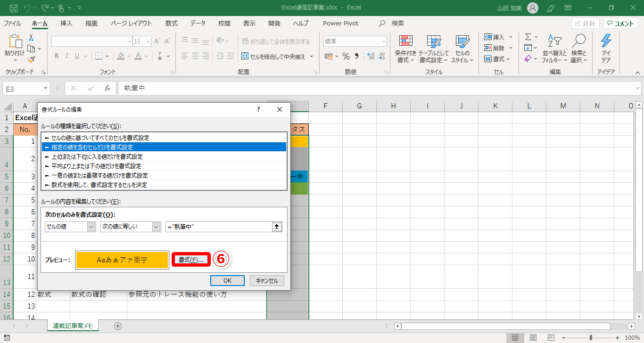
Task: Decrease decimal places
Action: click(x=381, y=56)
